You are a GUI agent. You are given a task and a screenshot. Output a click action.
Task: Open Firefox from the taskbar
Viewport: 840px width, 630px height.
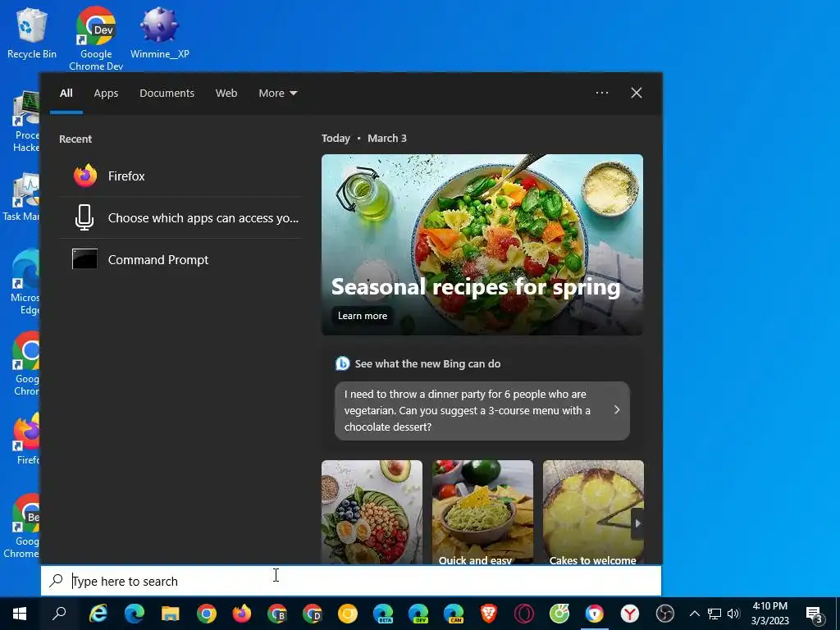tap(242, 614)
